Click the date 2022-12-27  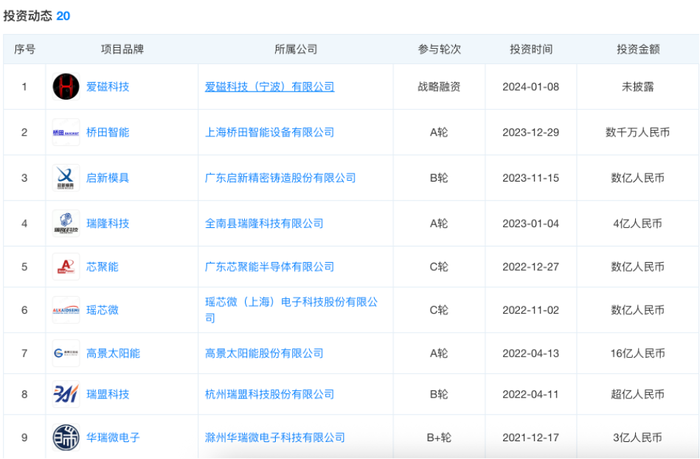(x=531, y=267)
